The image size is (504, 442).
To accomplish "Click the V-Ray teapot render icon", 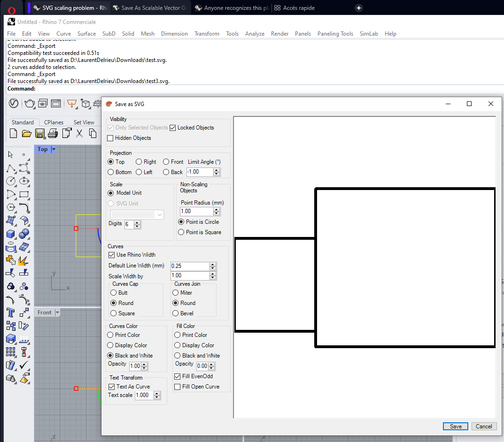I will click(x=30, y=103).
